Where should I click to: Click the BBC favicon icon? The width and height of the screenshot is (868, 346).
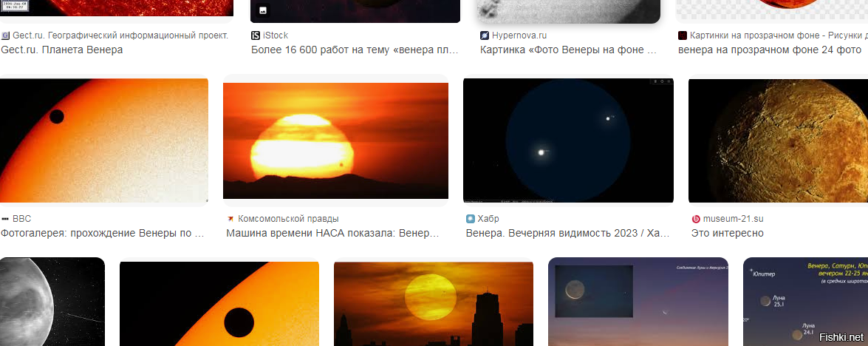point(5,219)
